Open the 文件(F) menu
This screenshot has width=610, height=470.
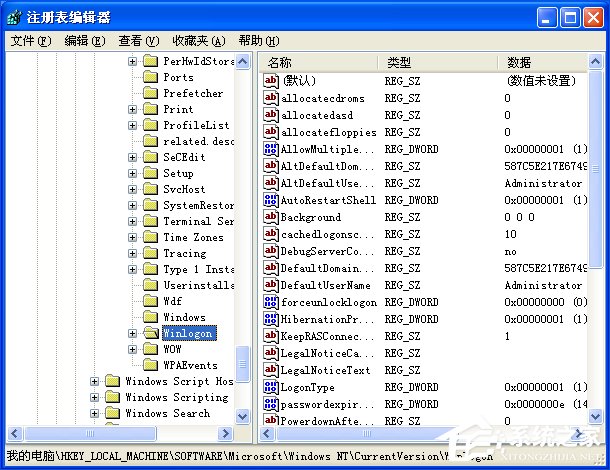(31, 40)
